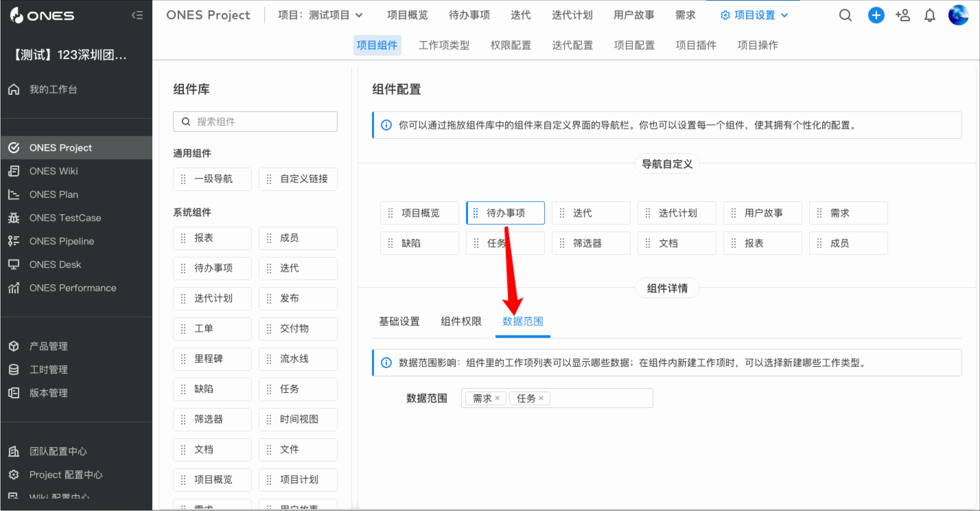Click the blue plus create button
Screen dimensions: 980x511
pos(876,15)
